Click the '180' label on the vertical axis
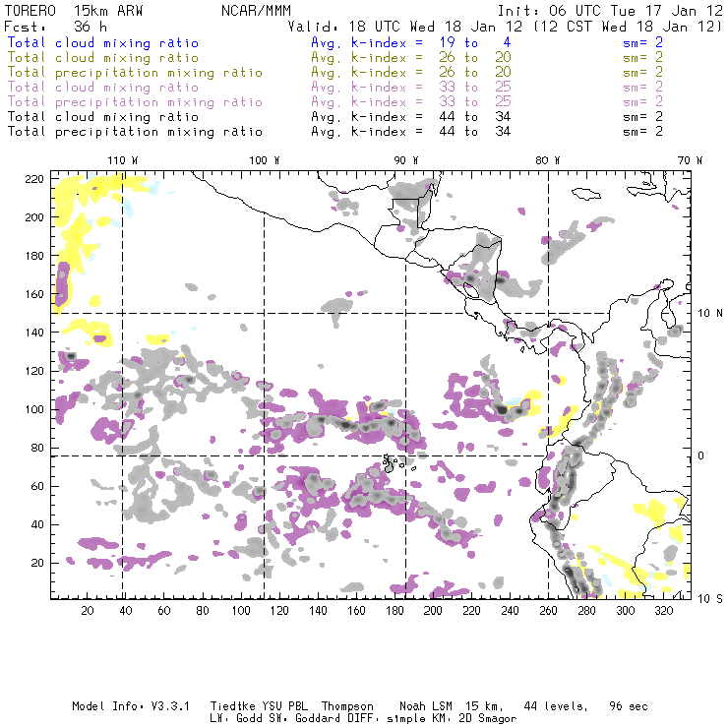 click(x=34, y=256)
